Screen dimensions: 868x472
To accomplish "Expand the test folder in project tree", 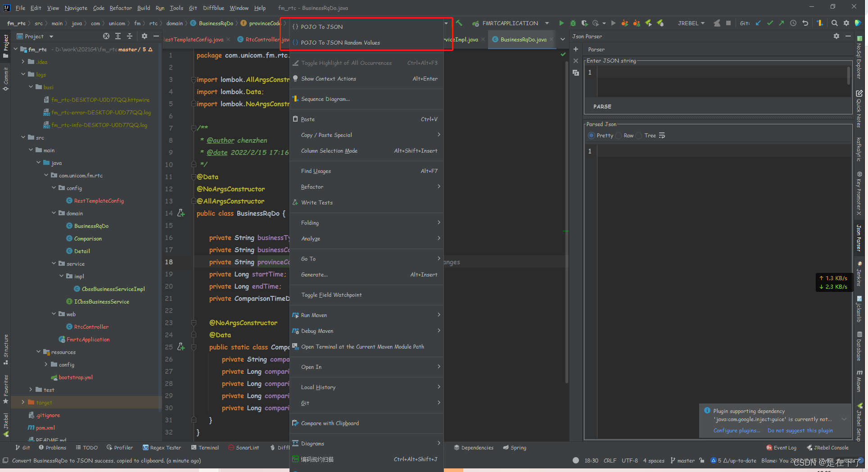I will tap(31, 390).
